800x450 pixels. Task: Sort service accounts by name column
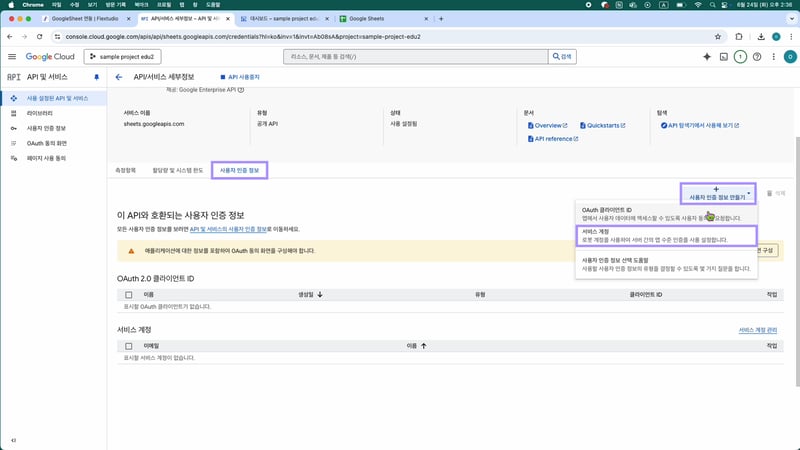416,346
